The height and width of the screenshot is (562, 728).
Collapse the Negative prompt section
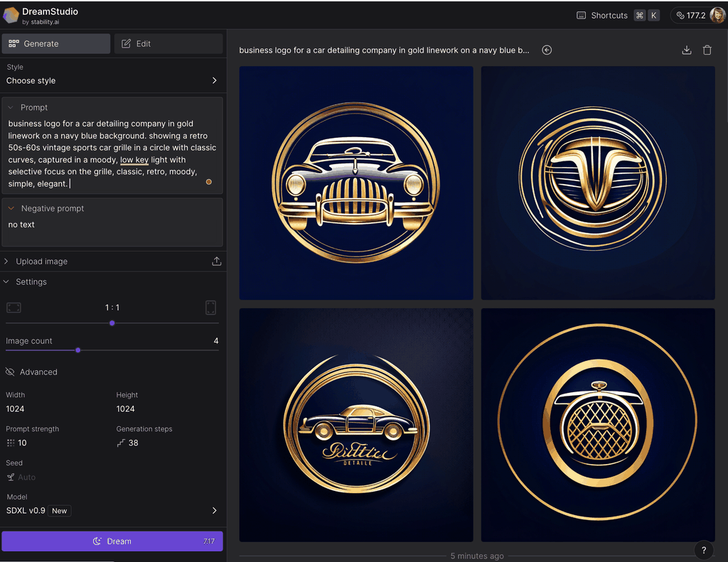click(11, 209)
